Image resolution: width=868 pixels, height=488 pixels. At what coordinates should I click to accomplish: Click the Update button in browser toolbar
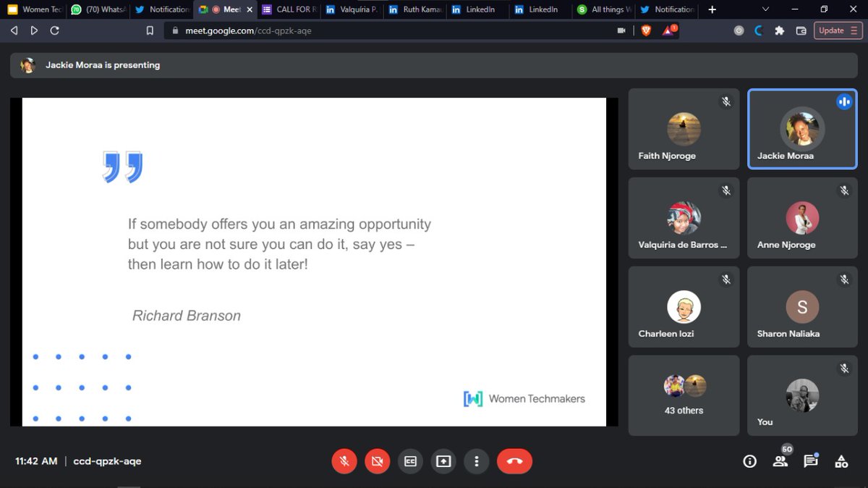coord(838,30)
